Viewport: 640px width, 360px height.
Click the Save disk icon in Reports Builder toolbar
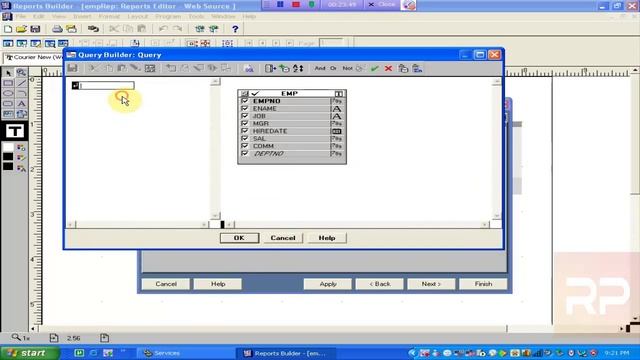35,29
